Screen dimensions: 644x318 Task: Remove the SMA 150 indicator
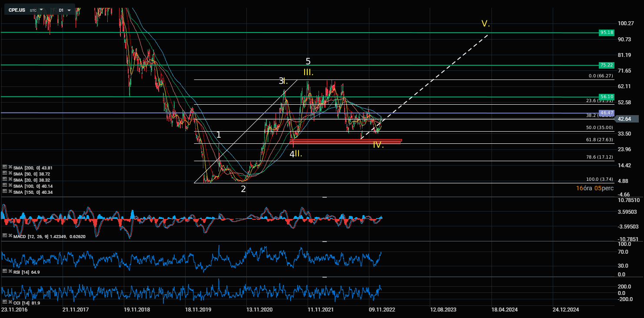(10, 192)
